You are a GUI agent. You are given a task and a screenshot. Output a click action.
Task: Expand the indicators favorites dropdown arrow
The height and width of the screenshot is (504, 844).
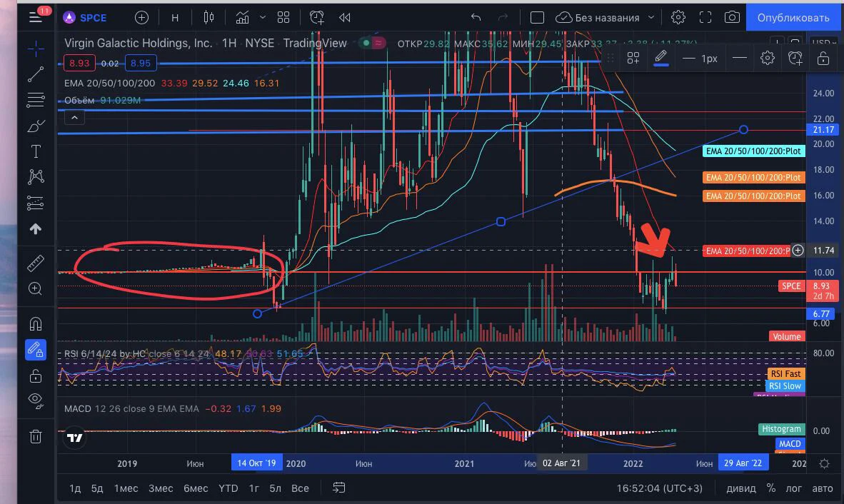(263, 18)
